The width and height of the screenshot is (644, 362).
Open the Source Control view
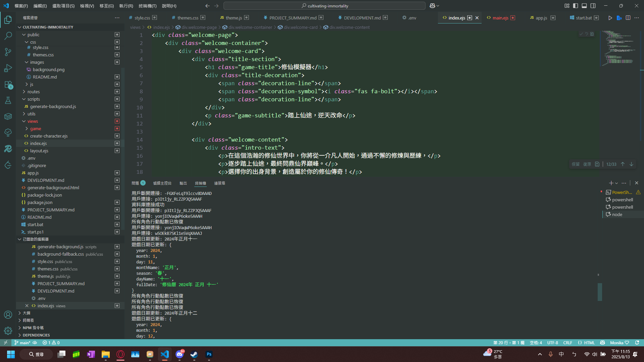tap(8, 52)
